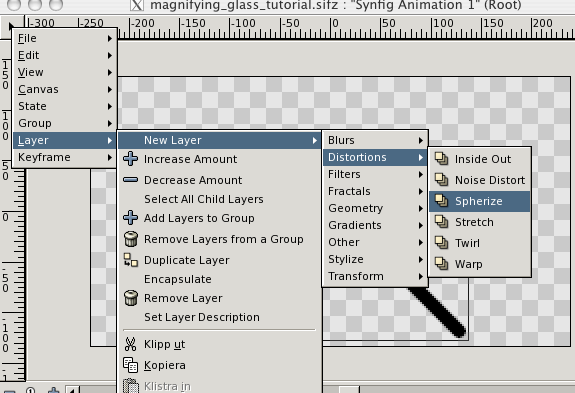
Task: Expand the Fractals category arrow
Action: point(421,191)
